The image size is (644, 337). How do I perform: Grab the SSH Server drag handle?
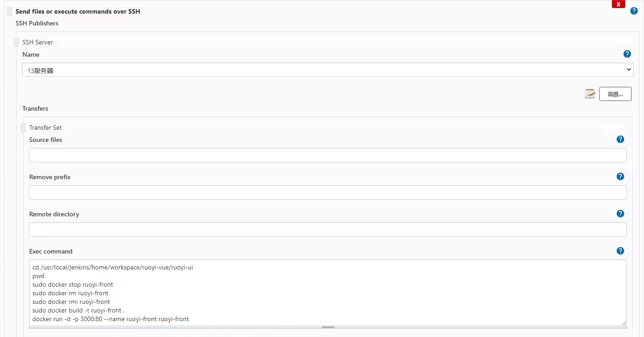(x=16, y=42)
